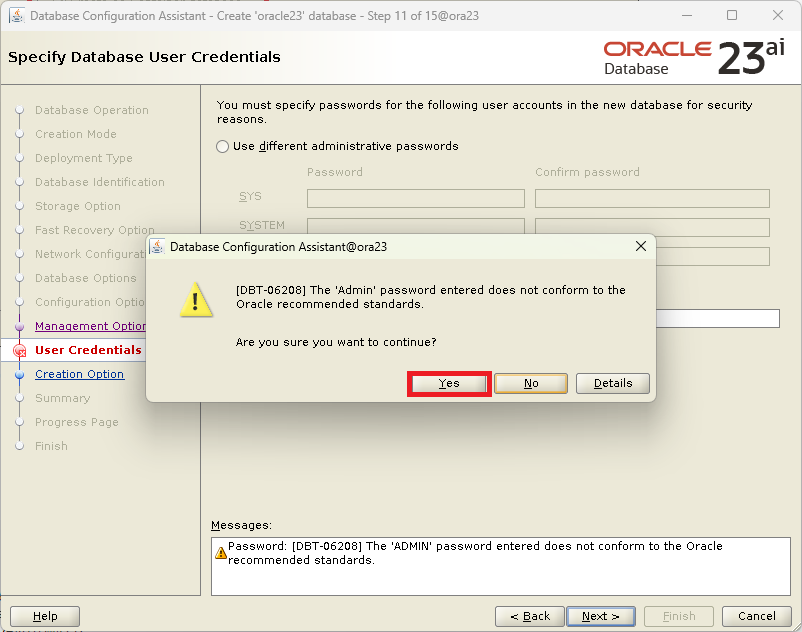The width and height of the screenshot is (802, 632).
Task: Cancel the database creation wizard
Action: click(x=756, y=616)
